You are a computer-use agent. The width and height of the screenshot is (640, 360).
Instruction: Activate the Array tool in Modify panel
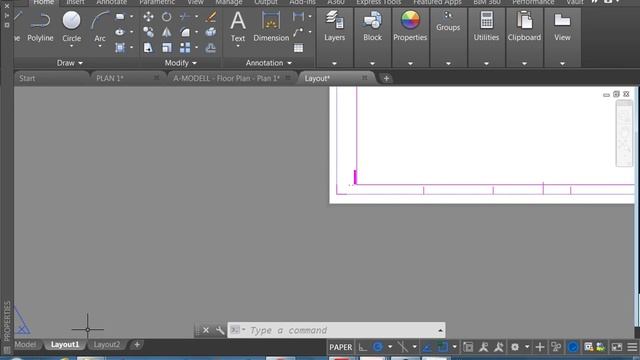185,48
